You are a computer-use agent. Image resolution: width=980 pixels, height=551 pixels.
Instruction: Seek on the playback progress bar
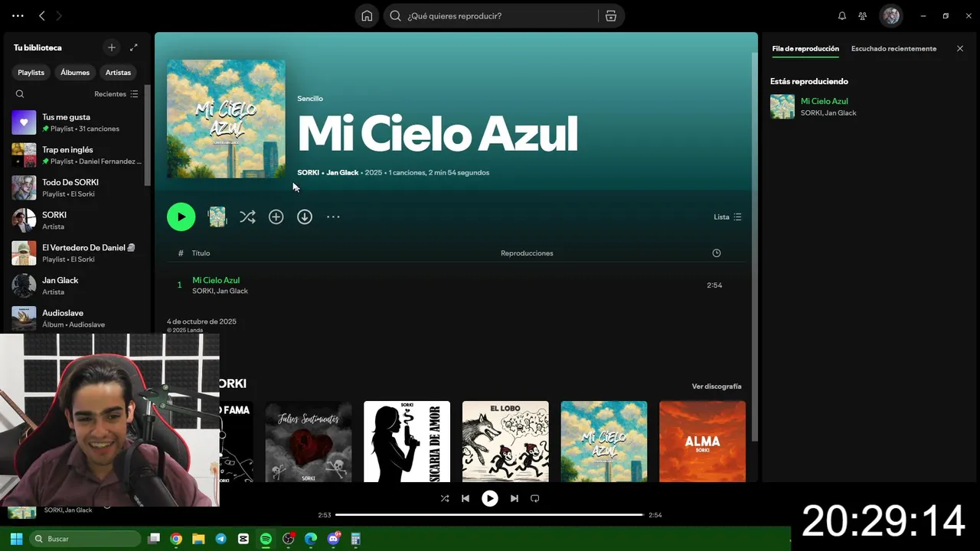(x=489, y=515)
